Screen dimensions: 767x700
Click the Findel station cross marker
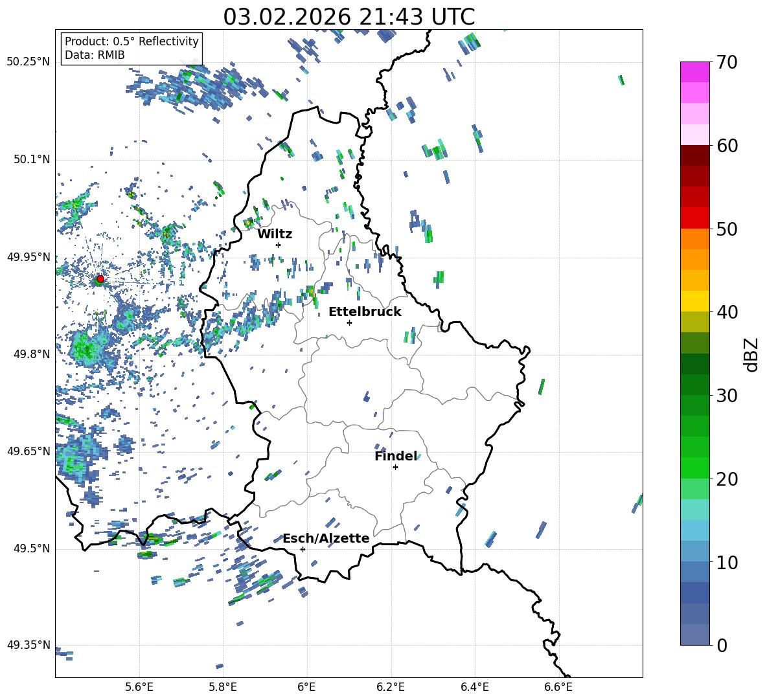[x=395, y=467]
